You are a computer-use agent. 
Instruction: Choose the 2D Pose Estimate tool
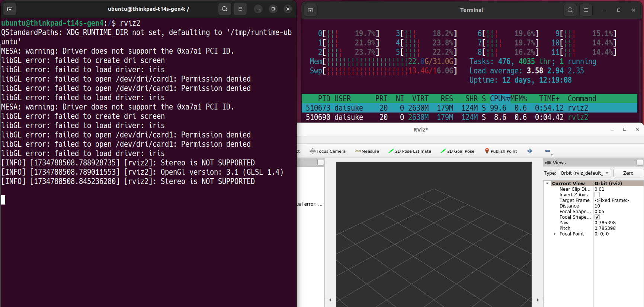(410, 151)
